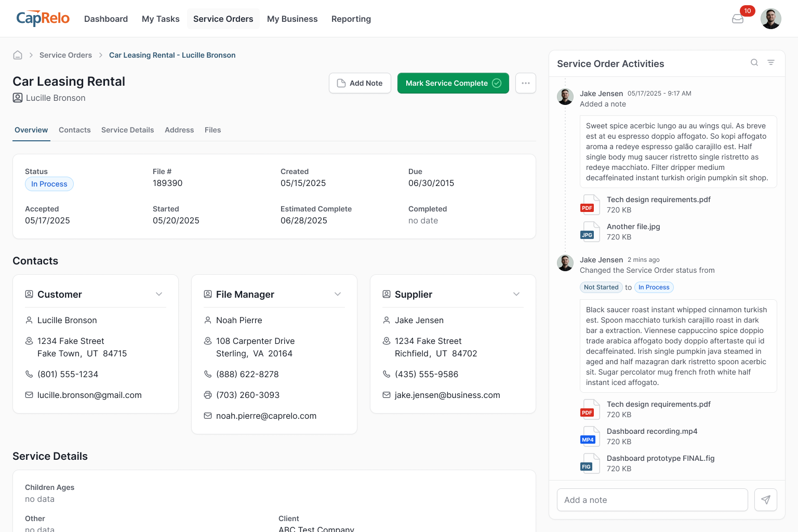The width and height of the screenshot is (798, 532).
Task: Switch to the Files tab
Action: tap(212, 130)
